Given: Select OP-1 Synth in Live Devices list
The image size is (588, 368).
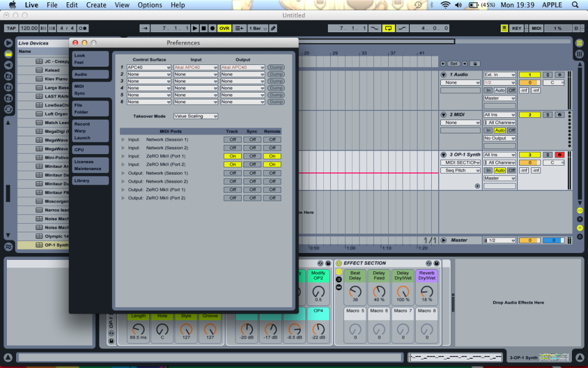Looking at the screenshot, I should tap(43, 245).
